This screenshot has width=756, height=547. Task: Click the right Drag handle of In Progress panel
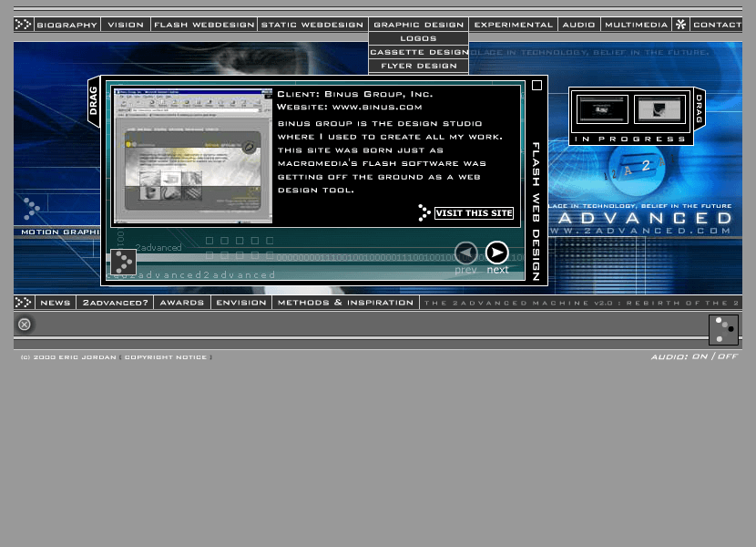click(700, 108)
